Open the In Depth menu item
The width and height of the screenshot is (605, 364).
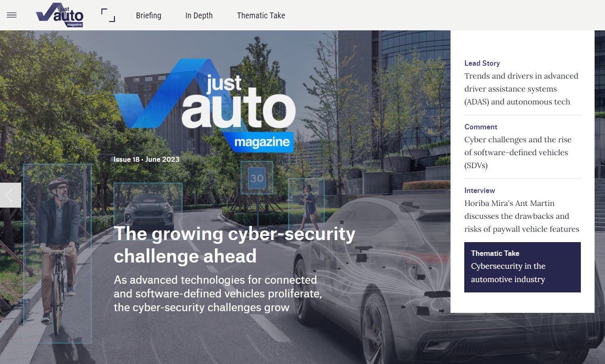199,15
